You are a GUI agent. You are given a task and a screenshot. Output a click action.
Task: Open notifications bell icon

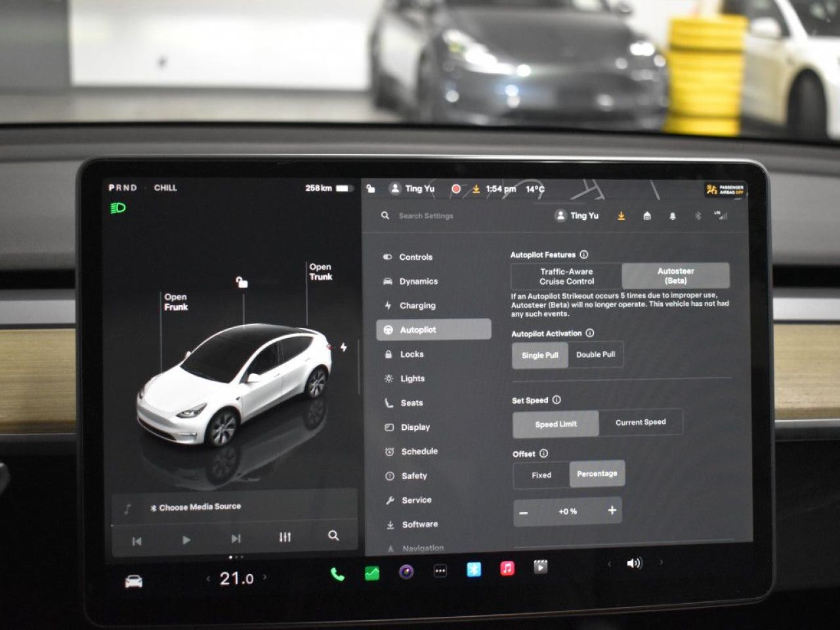(x=673, y=216)
